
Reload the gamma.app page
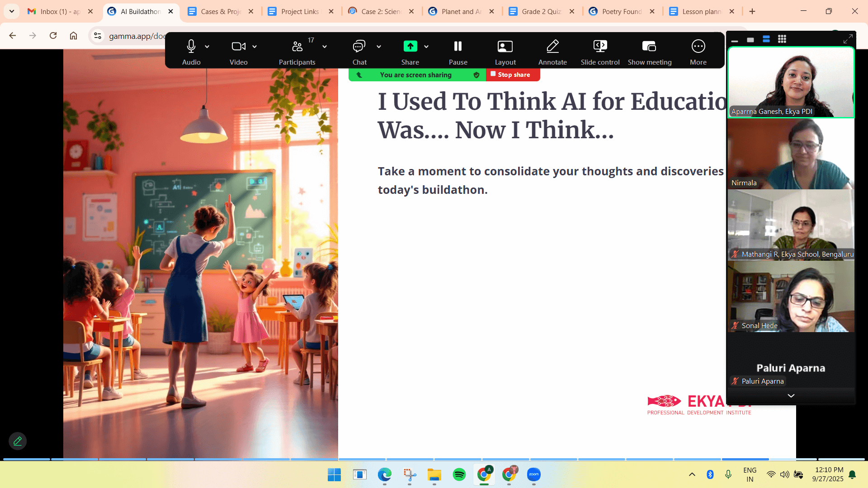coord(53,36)
